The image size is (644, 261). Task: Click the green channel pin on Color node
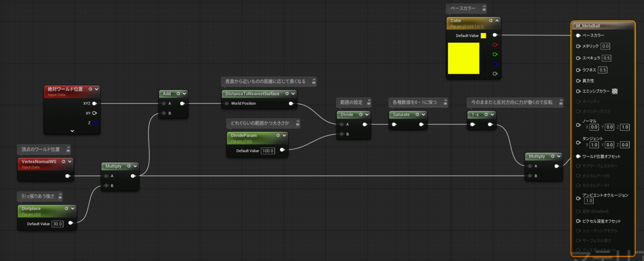tap(495, 55)
